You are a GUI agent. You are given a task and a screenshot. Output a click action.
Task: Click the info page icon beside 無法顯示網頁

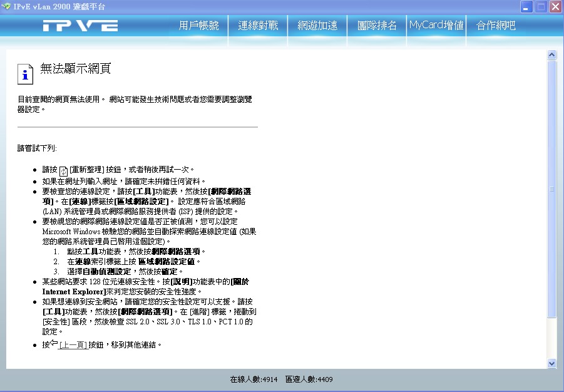pos(25,74)
